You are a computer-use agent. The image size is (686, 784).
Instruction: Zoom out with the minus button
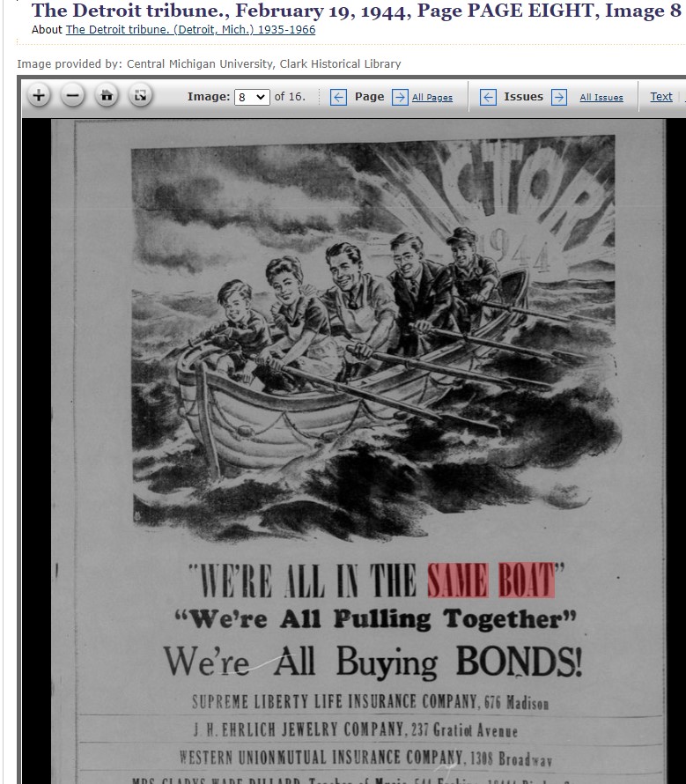click(x=72, y=95)
